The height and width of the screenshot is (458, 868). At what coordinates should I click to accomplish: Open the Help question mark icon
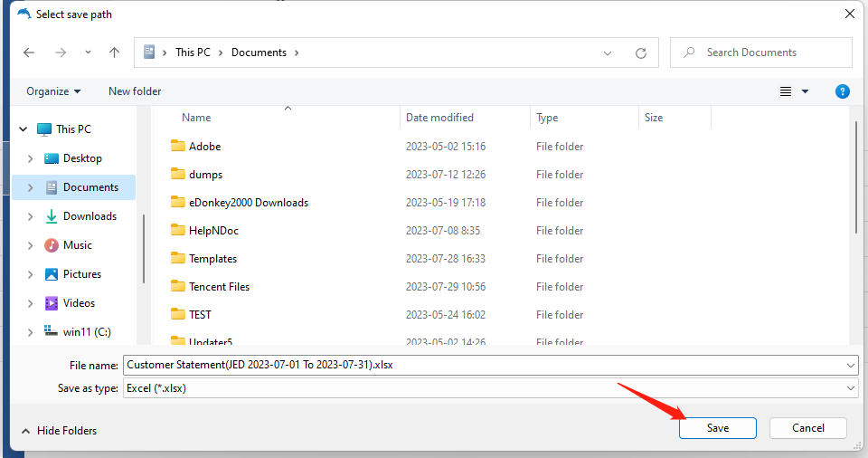[x=842, y=91]
